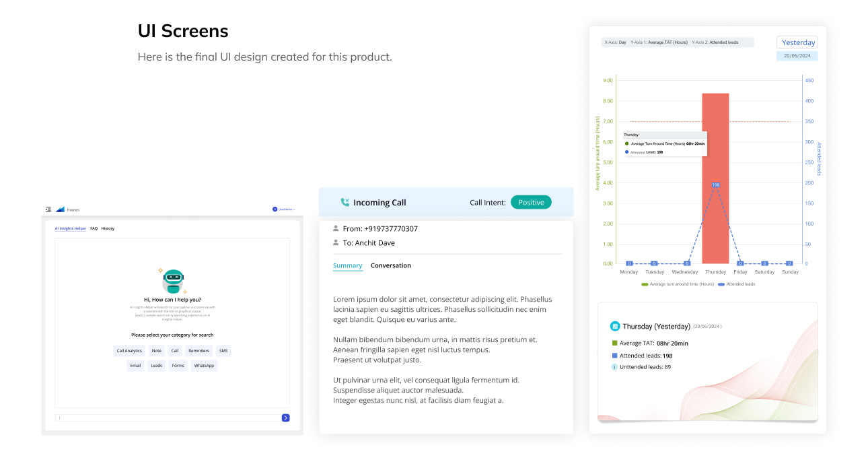868x462 pixels.
Task: Select the Call Analytics category chip
Action: pos(129,351)
